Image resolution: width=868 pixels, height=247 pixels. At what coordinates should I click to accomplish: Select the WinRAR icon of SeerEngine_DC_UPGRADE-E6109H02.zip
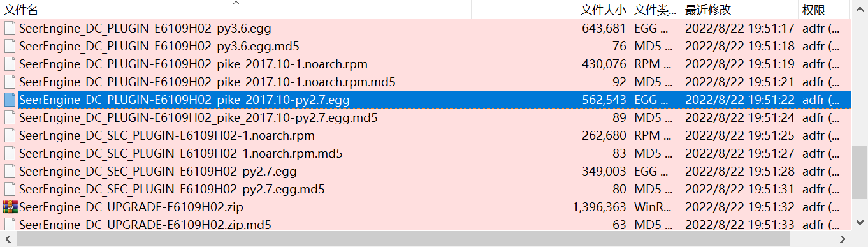[10, 207]
